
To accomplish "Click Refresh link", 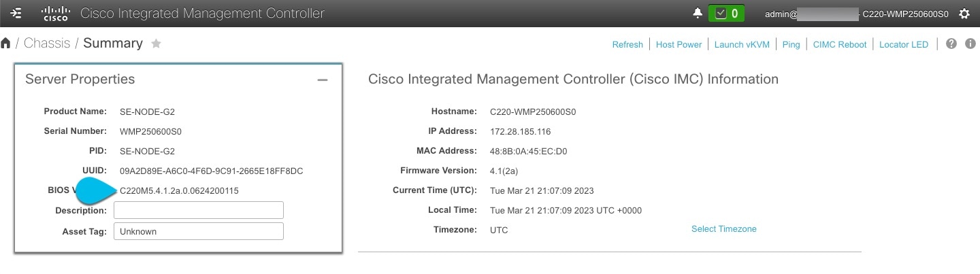I will pyautogui.click(x=627, y=44).
